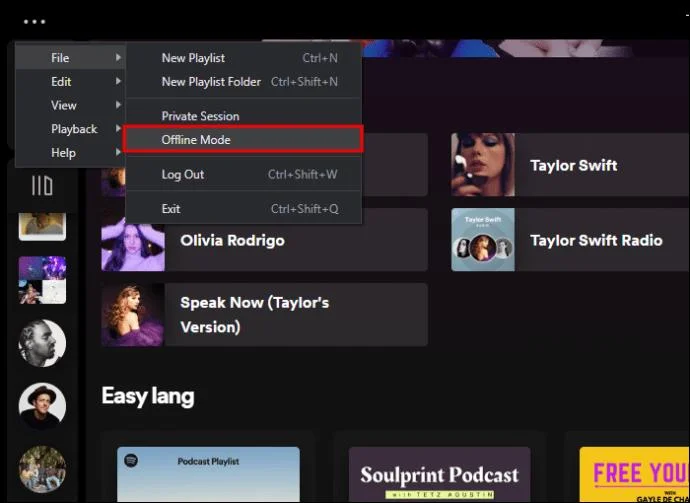Expand the Edit submenu arrow
Viewport: 690px width, 503px height.
[118, 81]
